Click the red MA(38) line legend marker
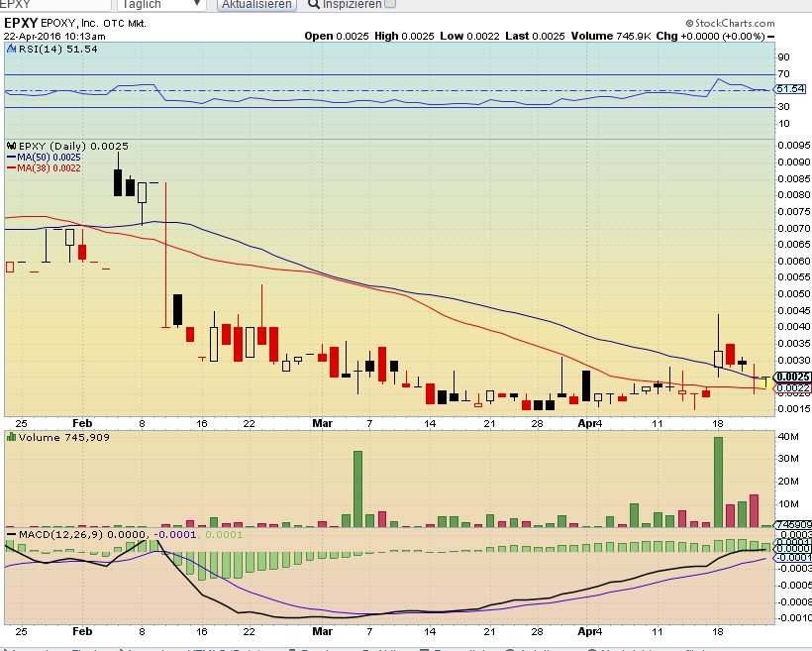This screenshot has width=812, height=651. (x=12, y=167)
